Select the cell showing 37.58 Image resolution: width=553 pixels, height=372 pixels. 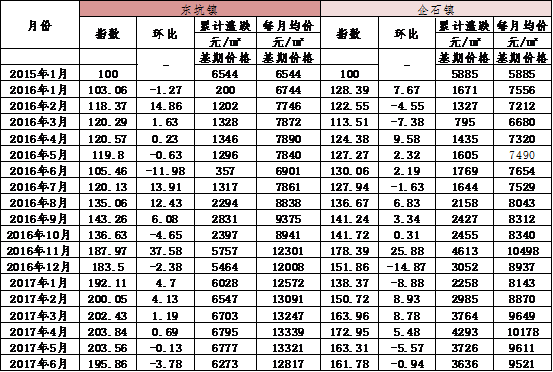pyautogui.click(x=166, y=251)
